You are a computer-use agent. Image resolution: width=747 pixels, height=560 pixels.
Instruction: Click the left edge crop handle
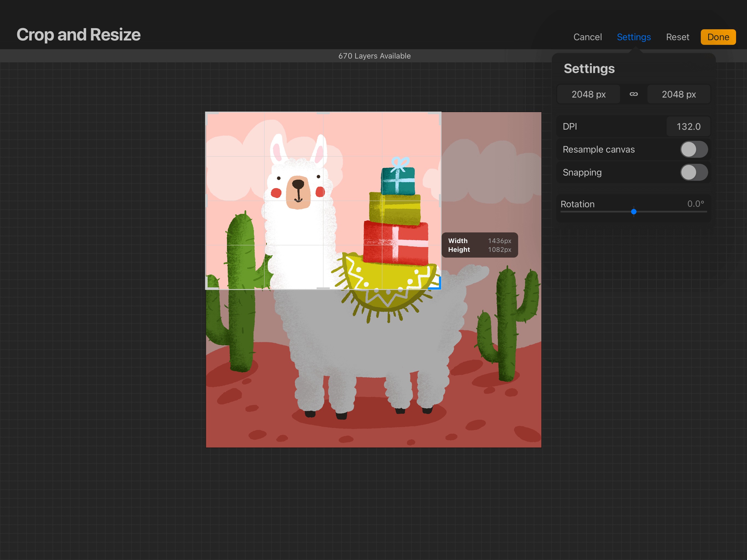pos(207,200)
